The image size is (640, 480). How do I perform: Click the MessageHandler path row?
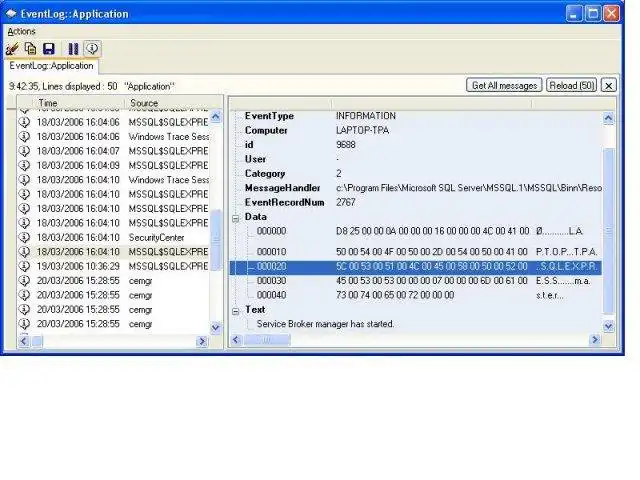[x=416, y=188]
